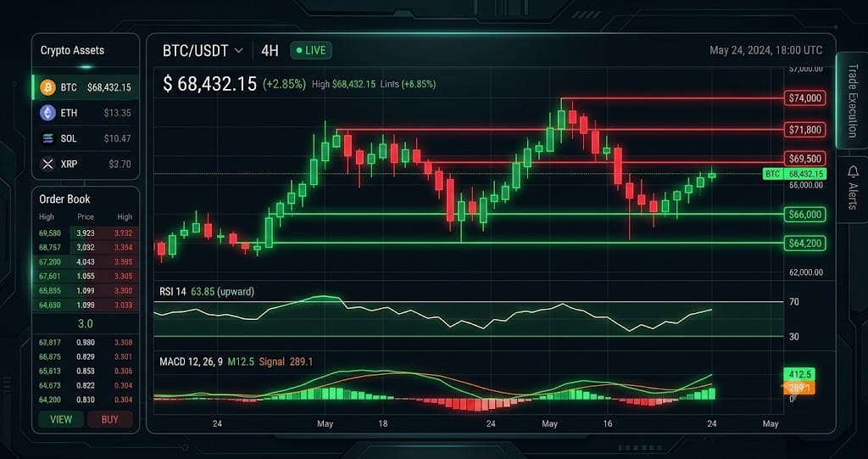868x459 pixels.
Task: Click the 68,757 order book row
Action: pyautogui.click(x=86, y=247)
